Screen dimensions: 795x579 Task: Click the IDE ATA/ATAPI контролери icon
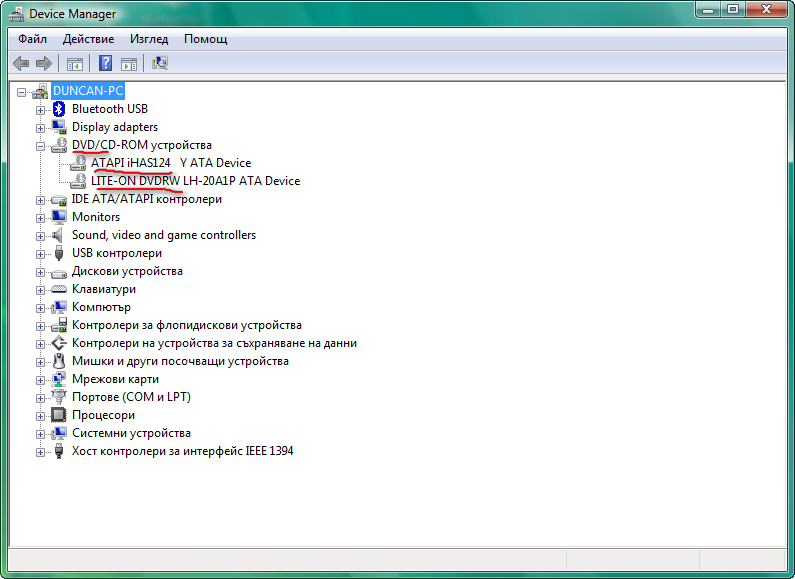(59, 199)
